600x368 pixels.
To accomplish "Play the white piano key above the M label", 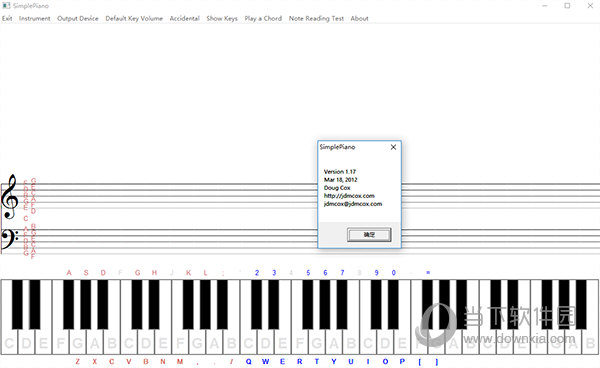I will [180, 342].
